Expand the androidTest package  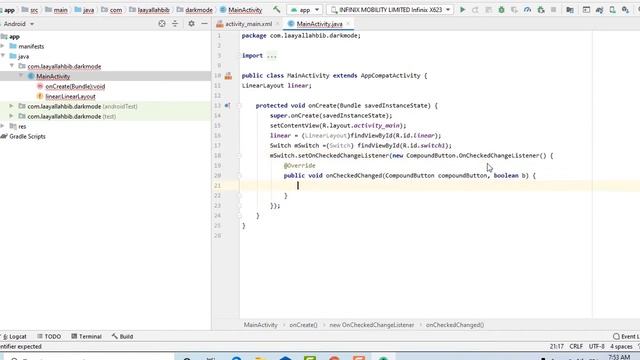pyautogui.click(x=12, y=106)
